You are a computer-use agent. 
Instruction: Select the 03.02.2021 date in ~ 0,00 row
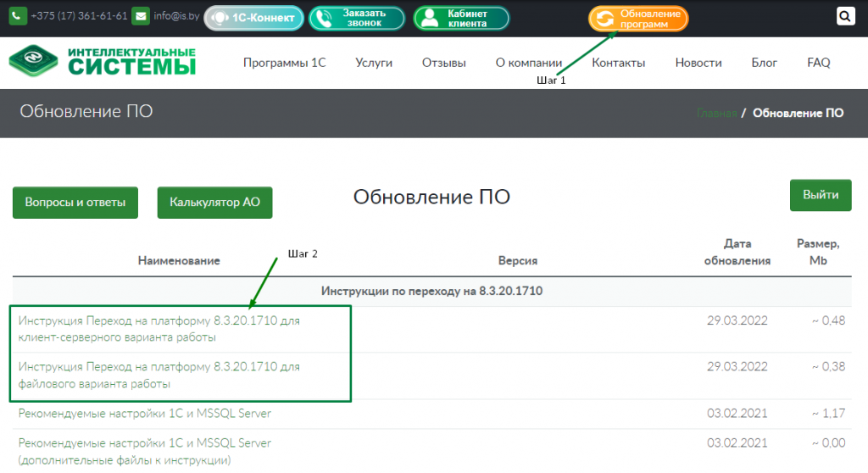click(x=737, y=443)
